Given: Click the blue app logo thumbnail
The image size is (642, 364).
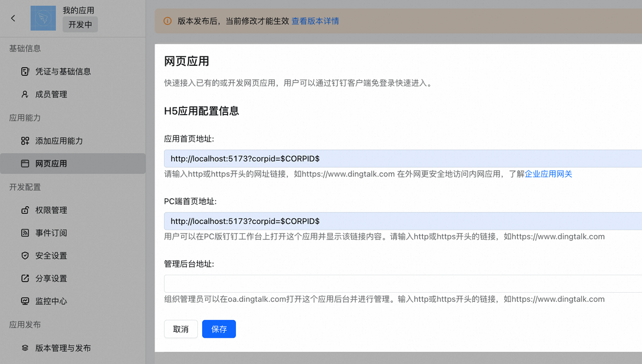Looking at the screenshot, I should click(43, 18).
